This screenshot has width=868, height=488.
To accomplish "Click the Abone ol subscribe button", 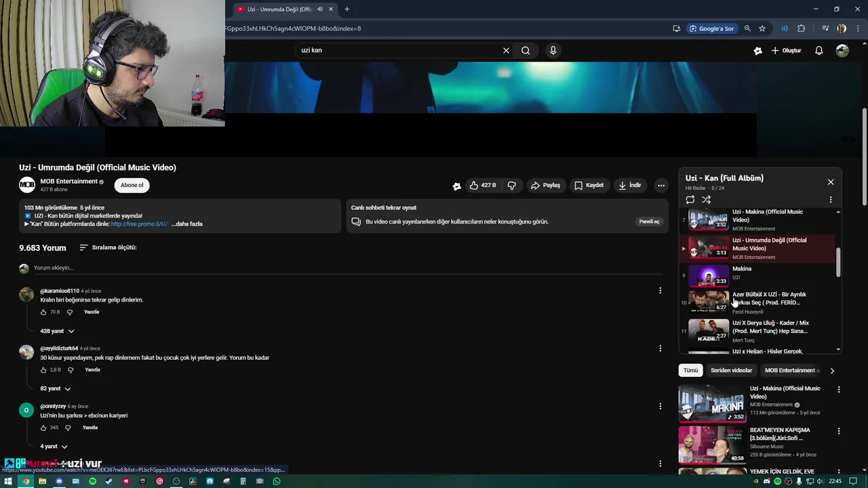I will (132, 185).
